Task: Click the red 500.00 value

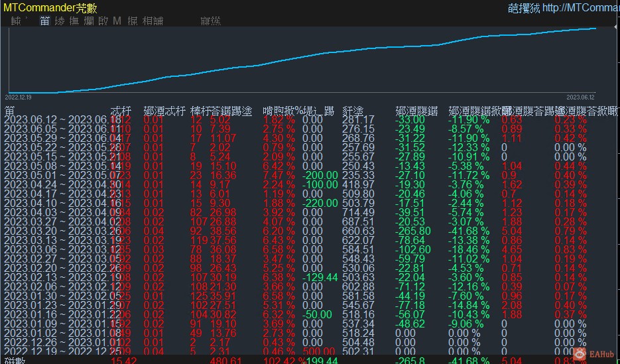Action: (320, 351)
